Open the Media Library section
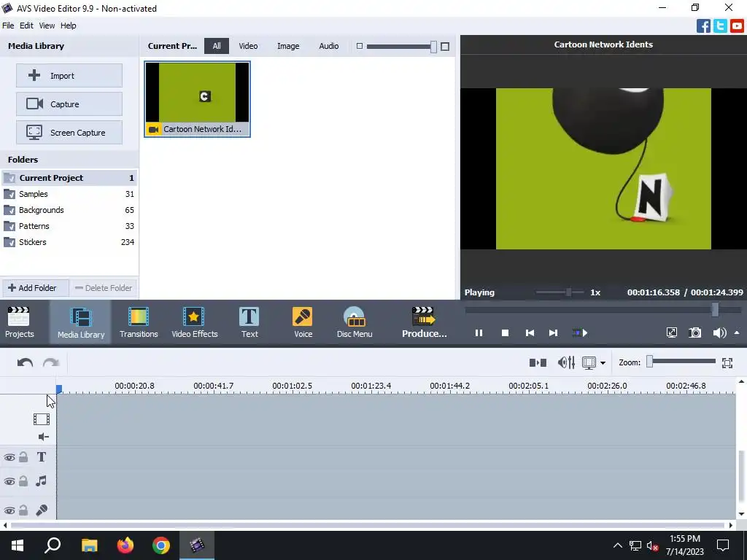The height and width of the screenshot is (560, 747). tap(80, 322)
